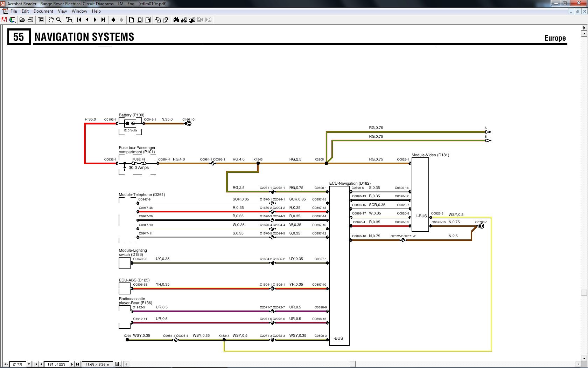Go to first page via toolbar
588x368 pixels.
pyautogui.click(x=79, y=20)
